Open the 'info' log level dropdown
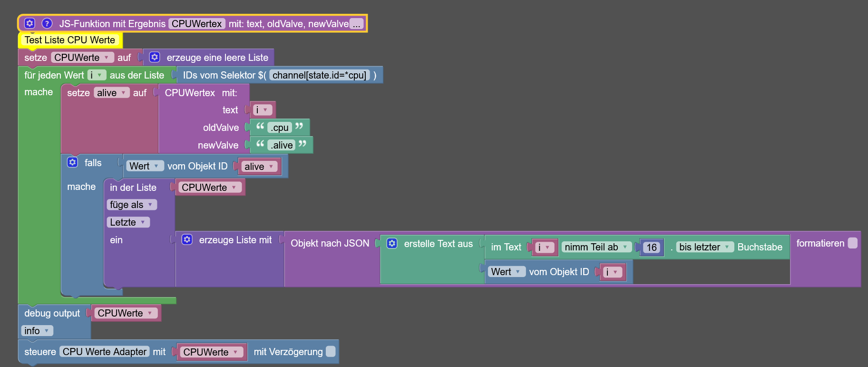The height and width of the screenshot is (367, 868). click(37, 331)
